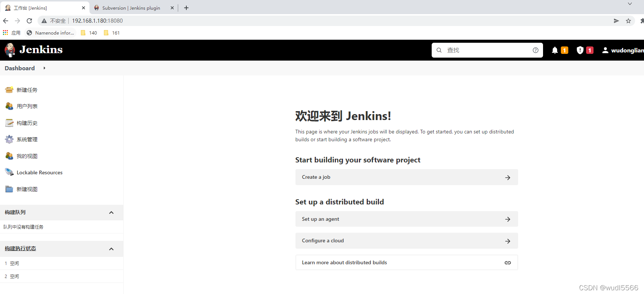
Task: Go back with browser back arrow
Action: click(6, 21)
